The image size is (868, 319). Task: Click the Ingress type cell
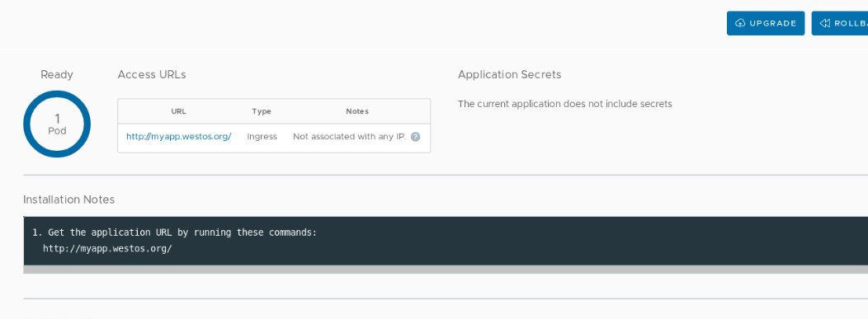pyautogui.click(x=262, y=137)
